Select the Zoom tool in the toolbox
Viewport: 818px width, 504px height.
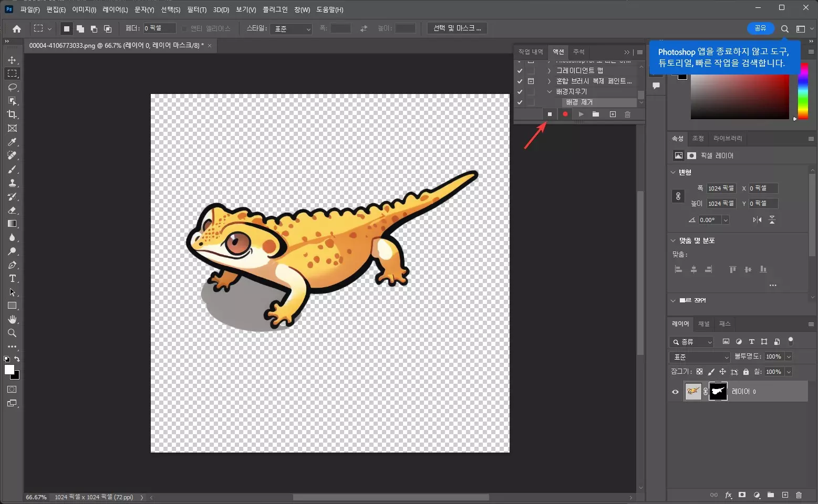12,333
